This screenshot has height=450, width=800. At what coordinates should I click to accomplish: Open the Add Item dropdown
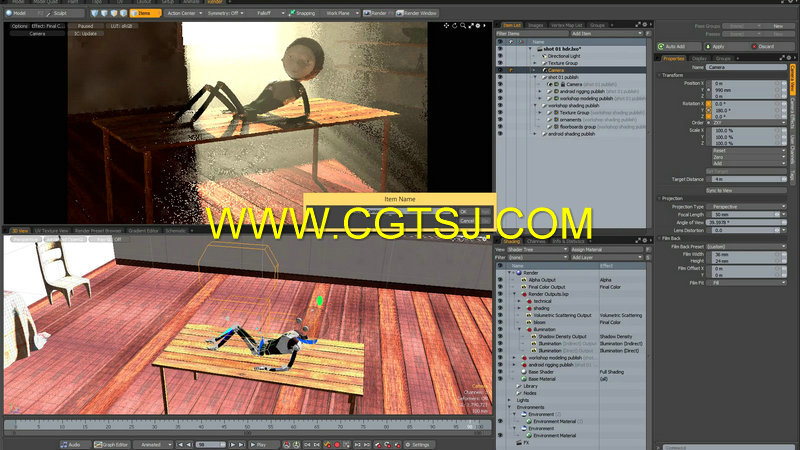tap(607, 34)
